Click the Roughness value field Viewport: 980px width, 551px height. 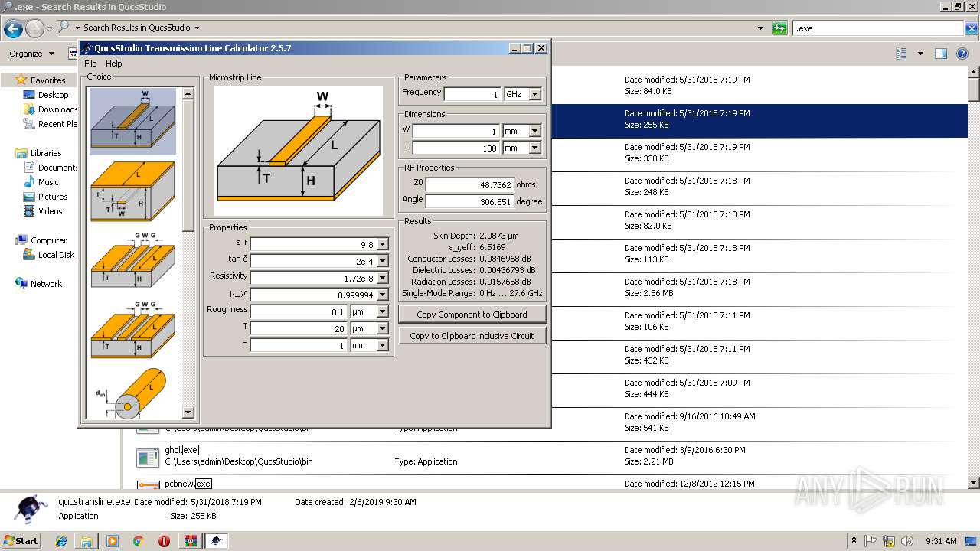click(x=299, y=311)
